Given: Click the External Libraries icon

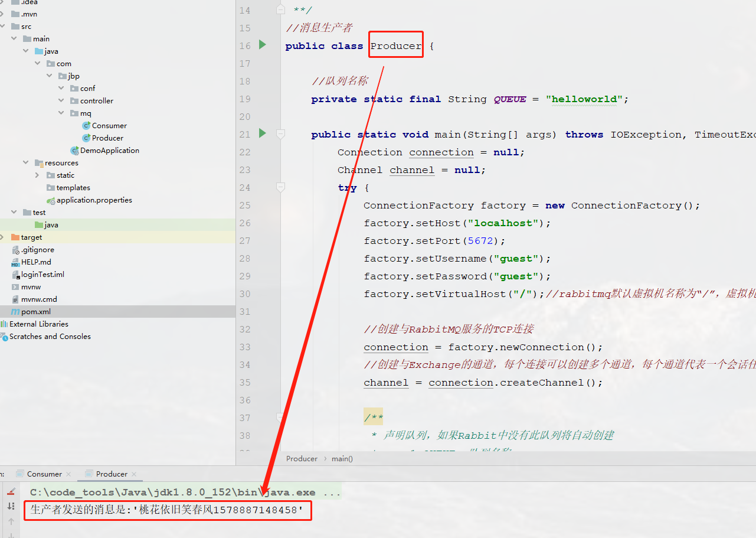Looking at the screenshot, I should [4, 324].
